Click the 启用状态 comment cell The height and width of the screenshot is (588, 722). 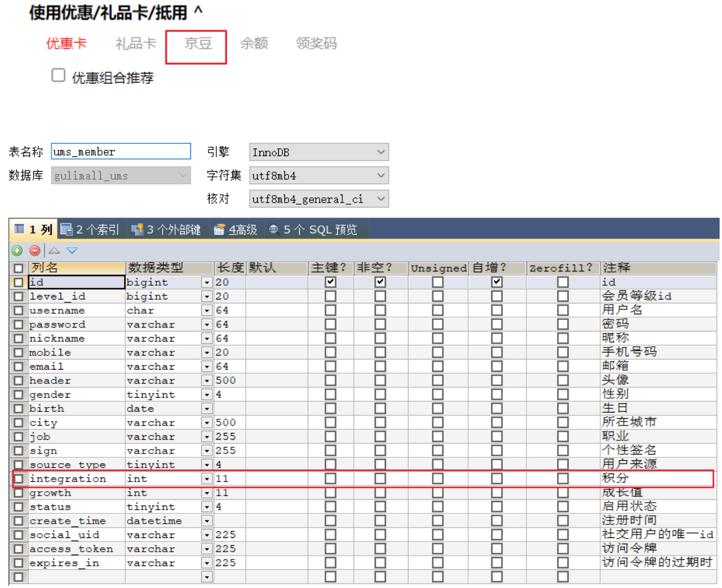659,506
